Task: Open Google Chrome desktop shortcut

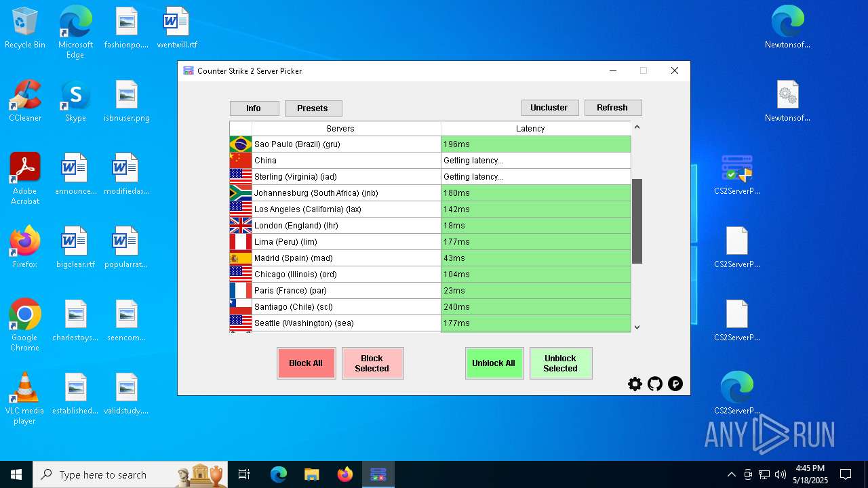Action: tap(25, 325)
